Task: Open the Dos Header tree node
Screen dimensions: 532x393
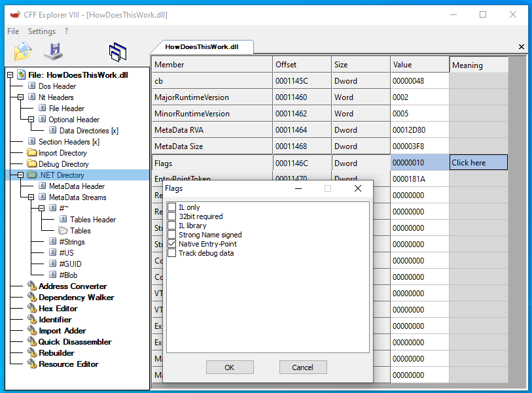Action: click(57, 86)
